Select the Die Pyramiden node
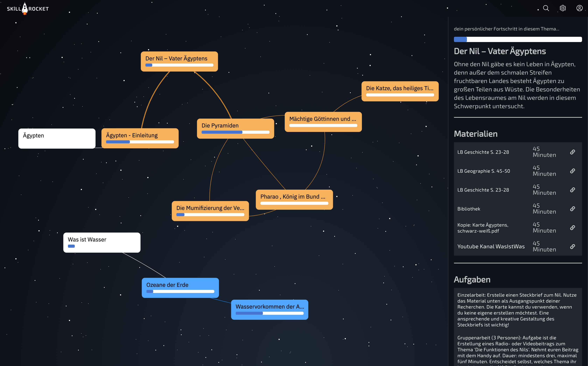 (x=235, y=128)
